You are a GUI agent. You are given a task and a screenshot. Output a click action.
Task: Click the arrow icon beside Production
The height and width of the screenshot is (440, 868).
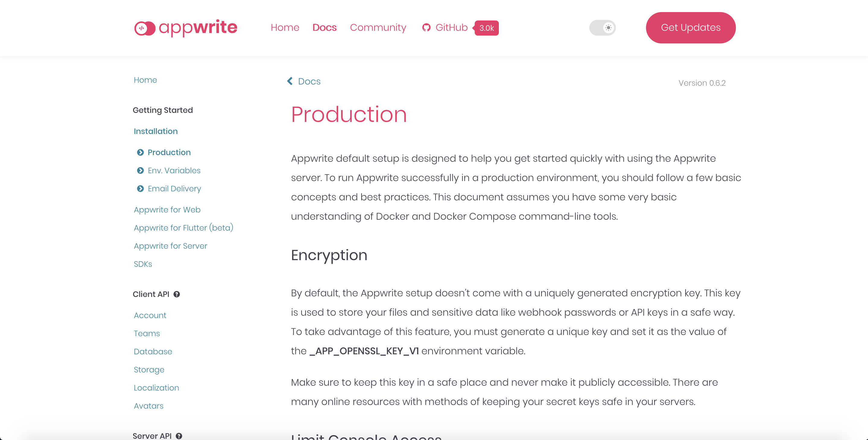(141, 152)
